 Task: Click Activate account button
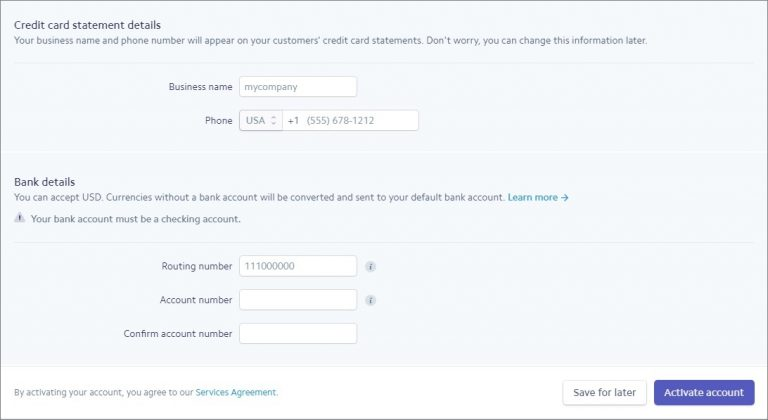704,393
